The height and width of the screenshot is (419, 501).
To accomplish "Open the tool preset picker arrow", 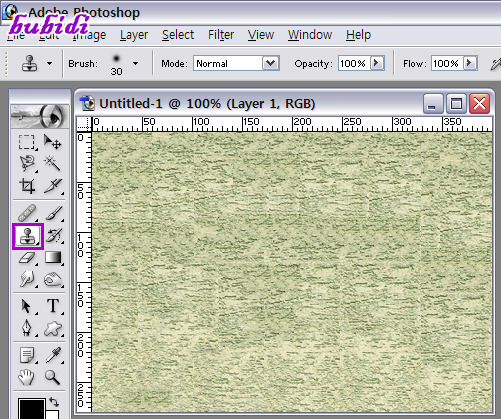I will 49,63.
